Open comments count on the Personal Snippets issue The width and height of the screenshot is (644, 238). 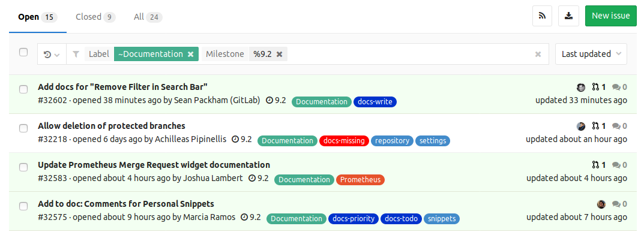point(619,204)
